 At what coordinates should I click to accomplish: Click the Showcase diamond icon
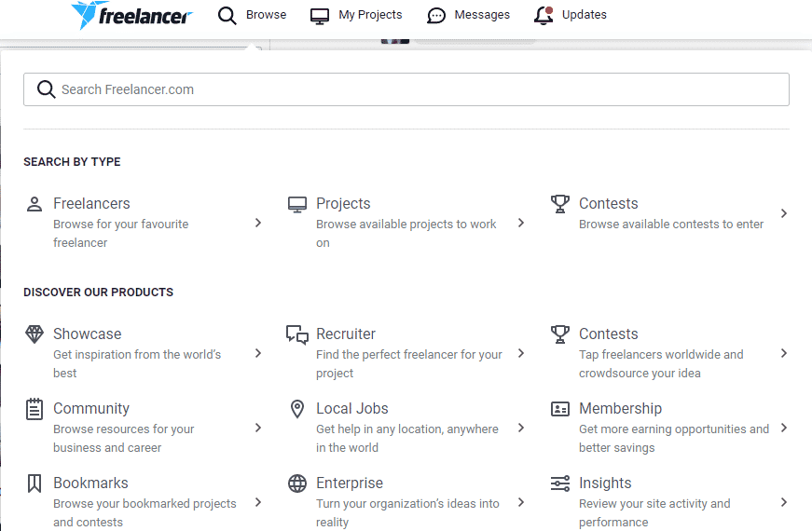34,334
